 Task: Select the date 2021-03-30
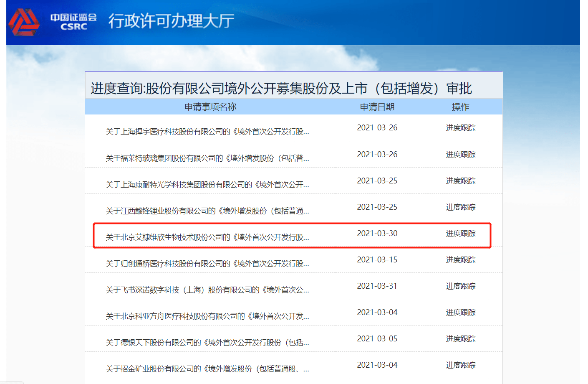[377, 234]
